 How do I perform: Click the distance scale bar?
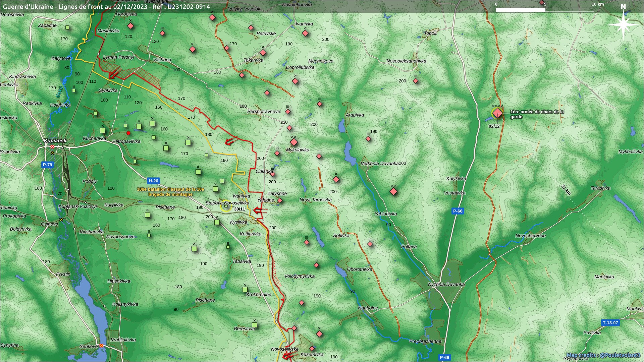coord(545,10)
